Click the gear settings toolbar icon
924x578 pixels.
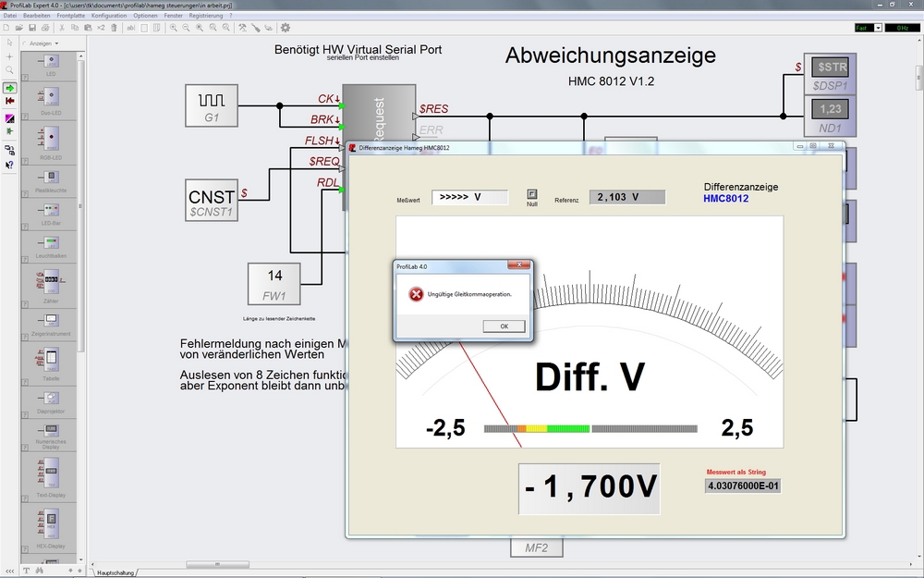[x=286, y=28]
